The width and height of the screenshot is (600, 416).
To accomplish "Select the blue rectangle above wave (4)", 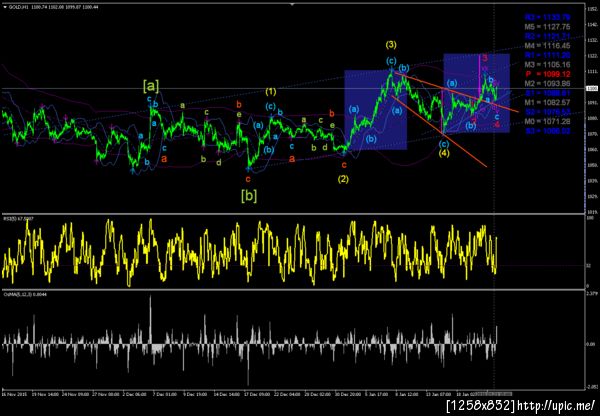I will 476,93.
